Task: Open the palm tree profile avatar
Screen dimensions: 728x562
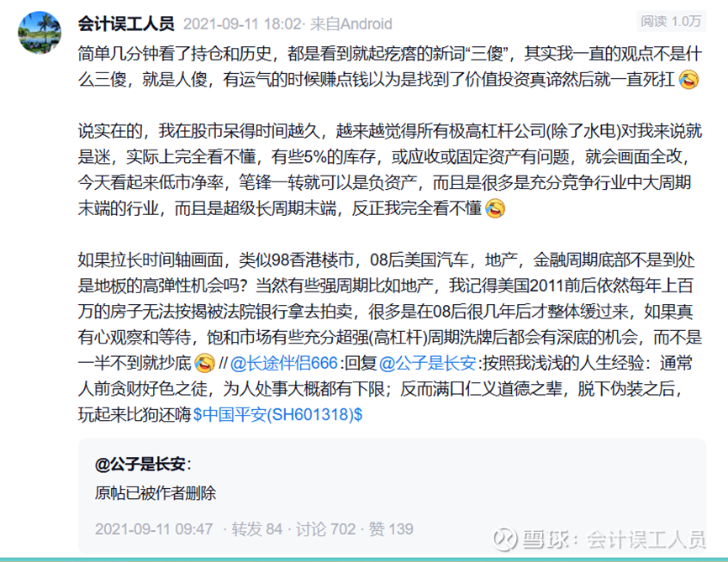Action: point(40,33)
